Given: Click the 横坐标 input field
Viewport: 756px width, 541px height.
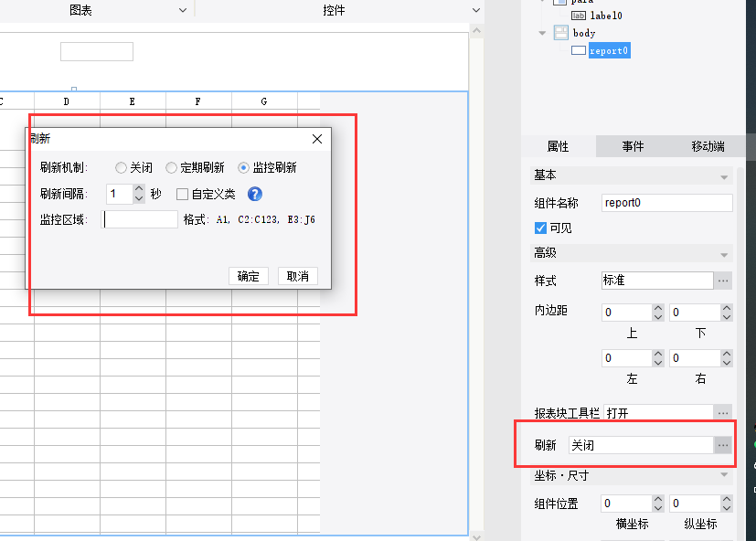Looking at the screenshot, I should [627, 504].
